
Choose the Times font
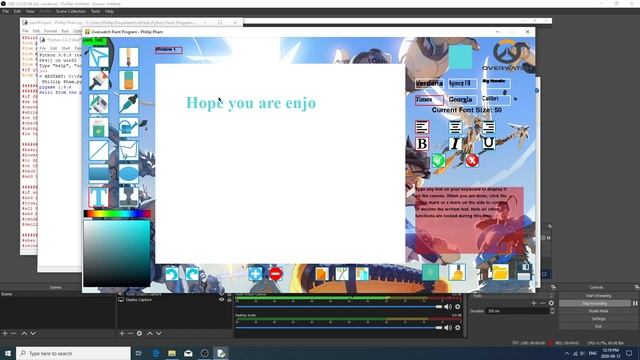pos(429,100)
